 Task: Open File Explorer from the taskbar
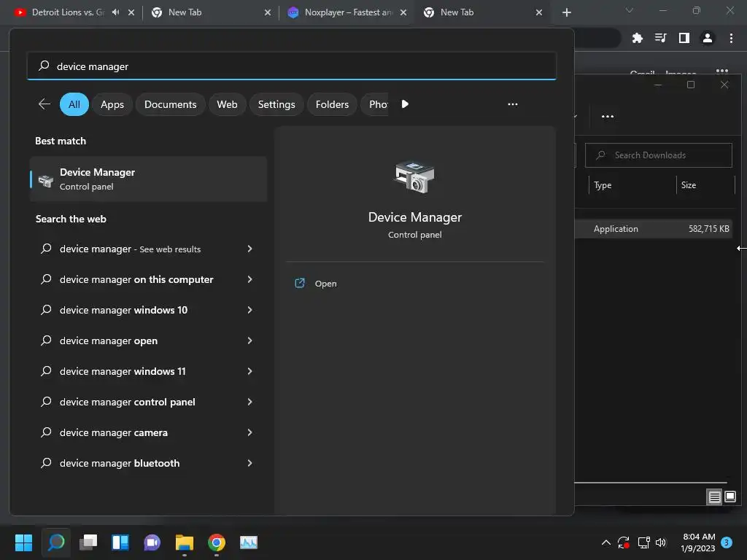185,542
